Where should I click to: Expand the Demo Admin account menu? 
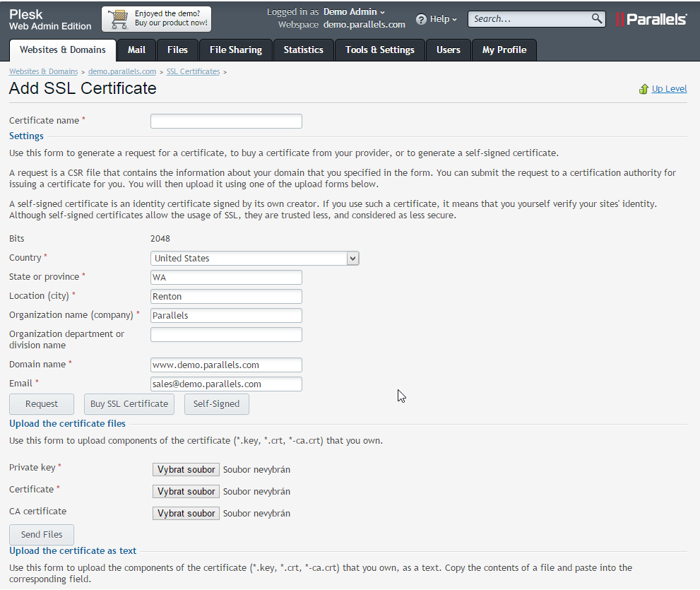pos(355,12)
